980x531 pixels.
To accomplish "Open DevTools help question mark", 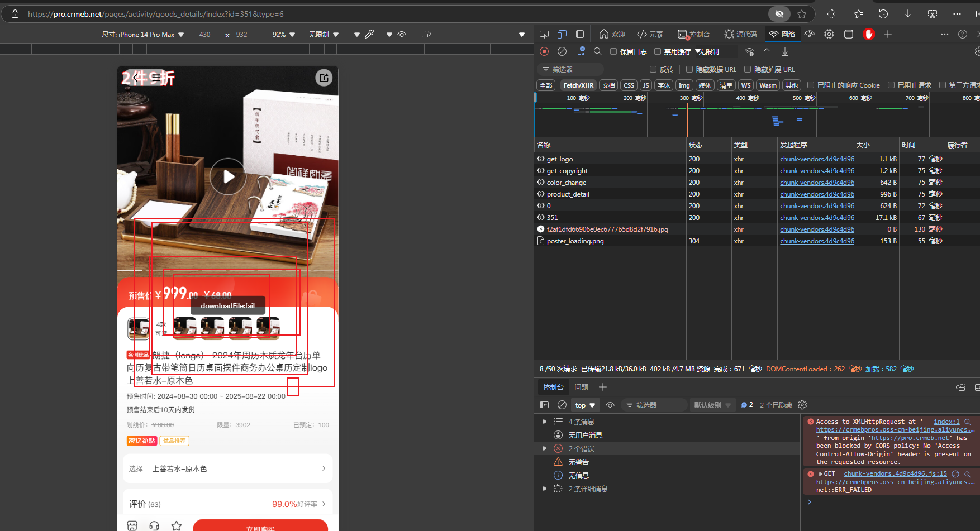I will pos(963,34).
